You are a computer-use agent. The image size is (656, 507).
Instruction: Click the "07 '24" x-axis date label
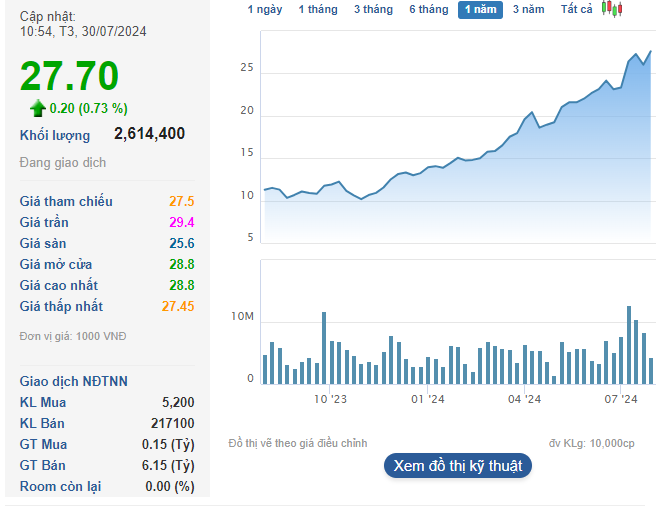621,398
